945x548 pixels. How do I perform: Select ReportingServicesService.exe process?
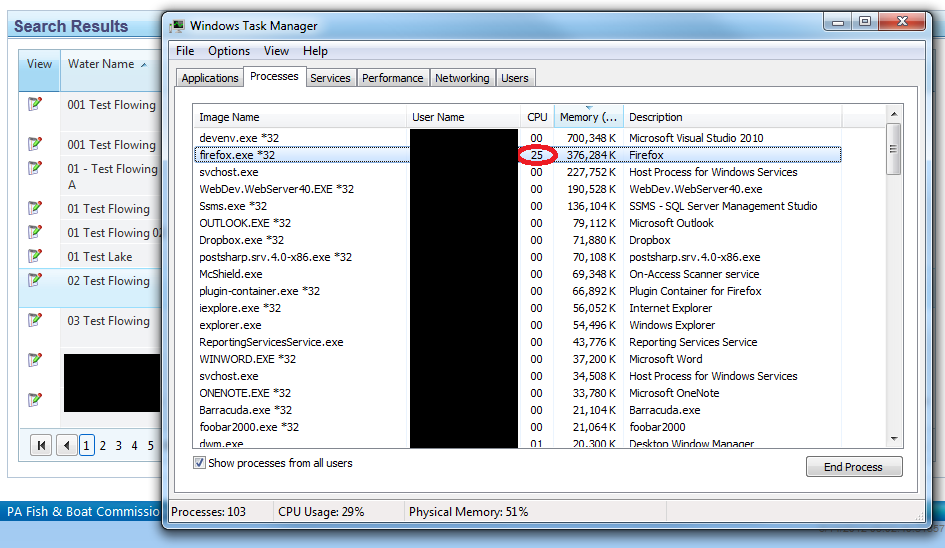(x=518, y=342)
